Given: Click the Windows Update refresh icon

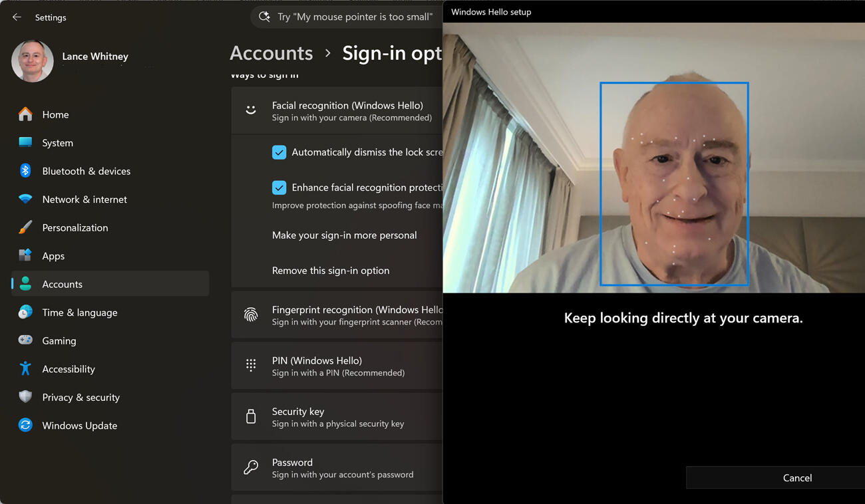Looking at the screenshot, I should 25,425.
